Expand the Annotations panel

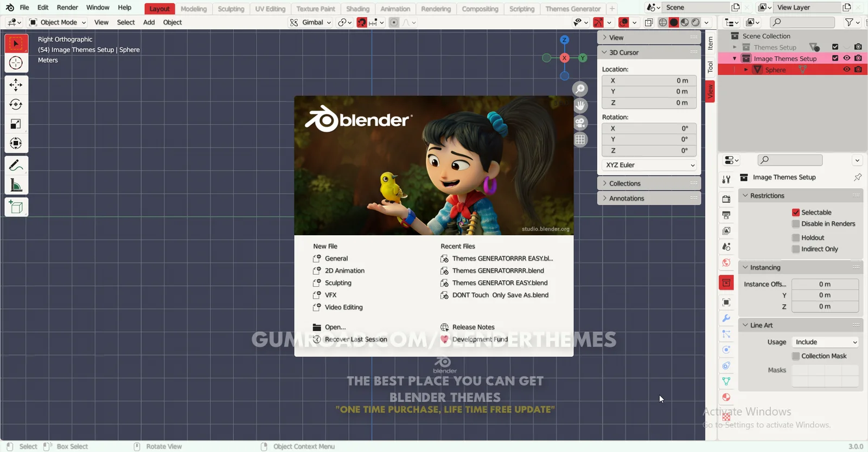click(x=649, y=198)
